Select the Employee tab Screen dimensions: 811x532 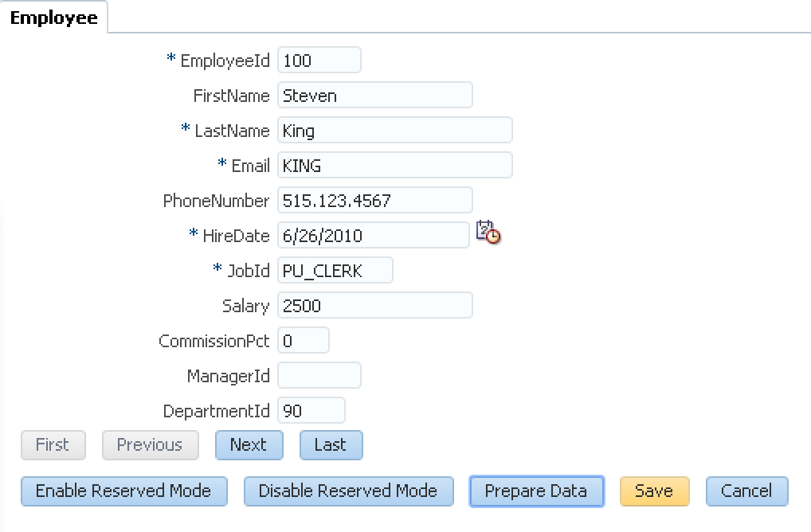coord(54,18)
